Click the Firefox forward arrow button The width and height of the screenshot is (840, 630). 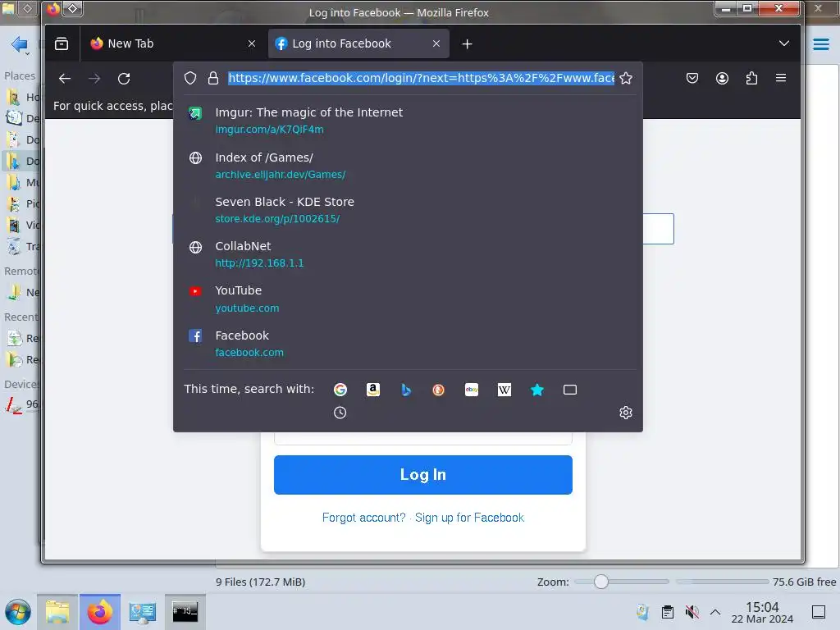tap(94, 79)
